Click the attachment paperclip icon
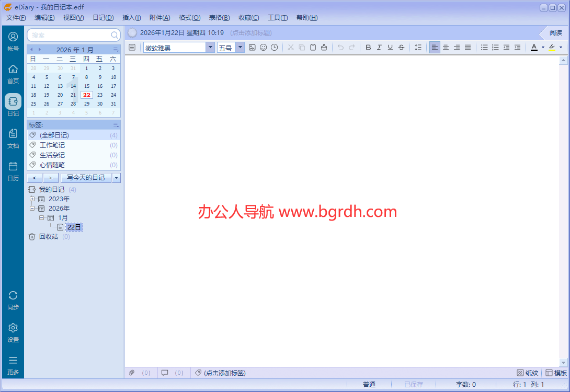Screen dimensions: 570x392 (132, 373)
